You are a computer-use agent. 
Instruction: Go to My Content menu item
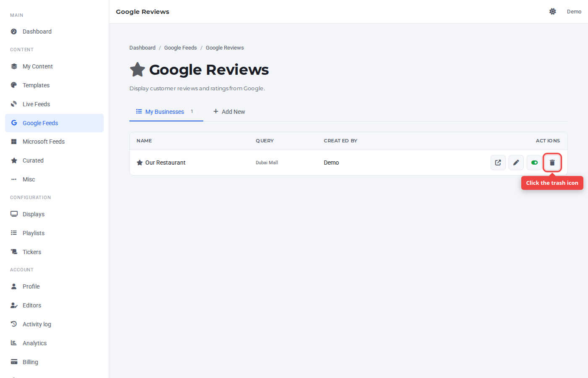54,66
